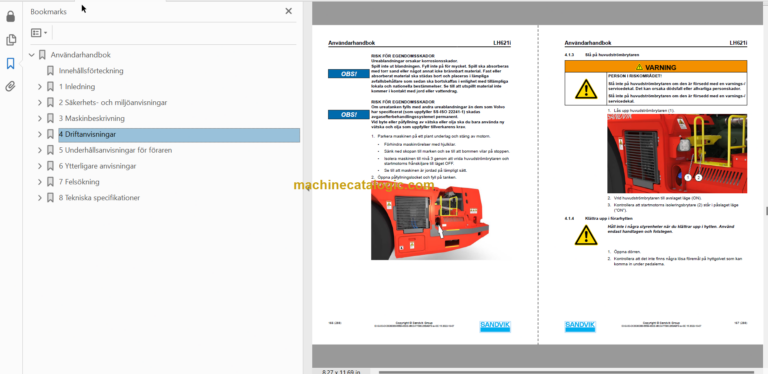Click the bookmark icon beside Användarhandbok
Screen dimensions: 768x374
[42, 55]
